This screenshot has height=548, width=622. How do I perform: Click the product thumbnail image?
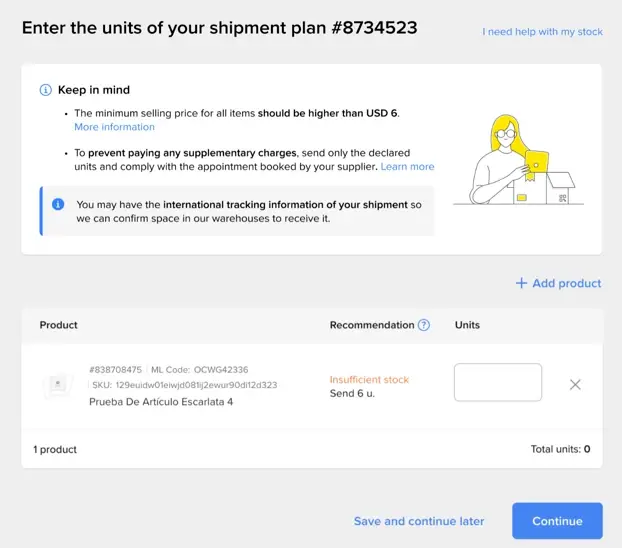tap(58, 384)
